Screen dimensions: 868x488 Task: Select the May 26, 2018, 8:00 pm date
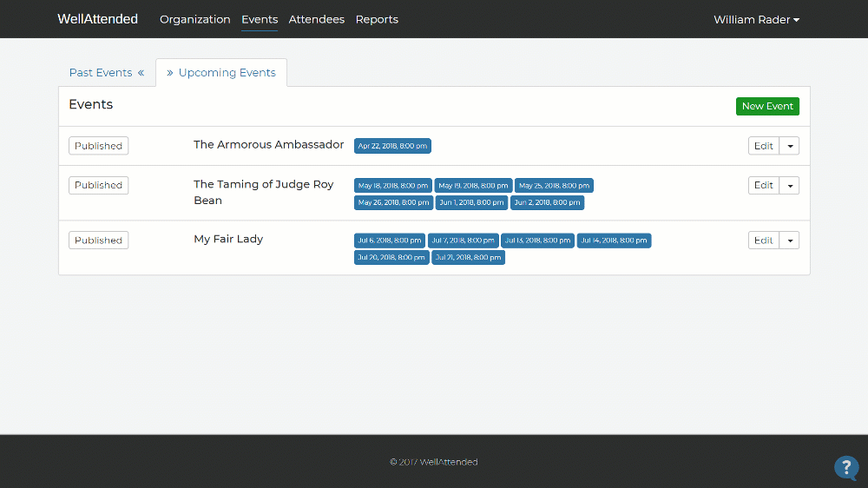pos(393,202)
